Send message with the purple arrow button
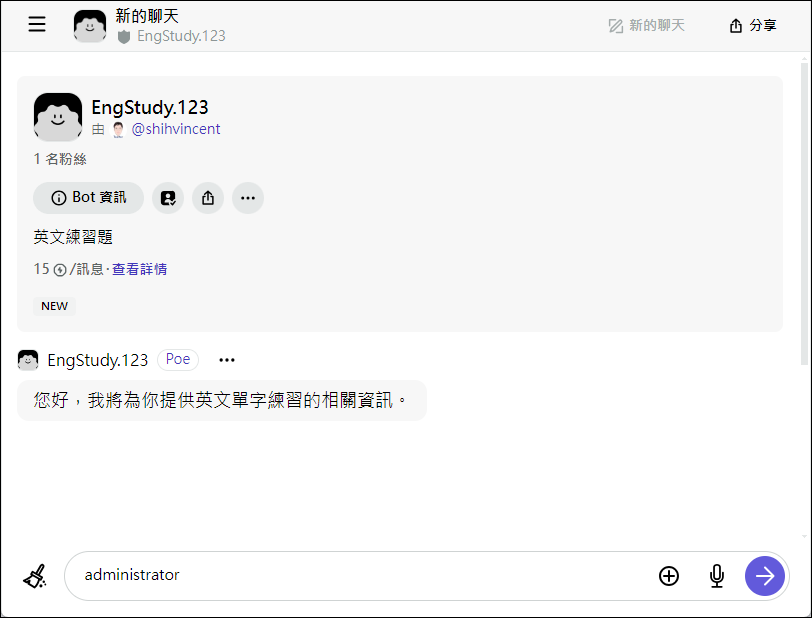The image size is (812, 618). pyautogui.click(x=764, y=576)
